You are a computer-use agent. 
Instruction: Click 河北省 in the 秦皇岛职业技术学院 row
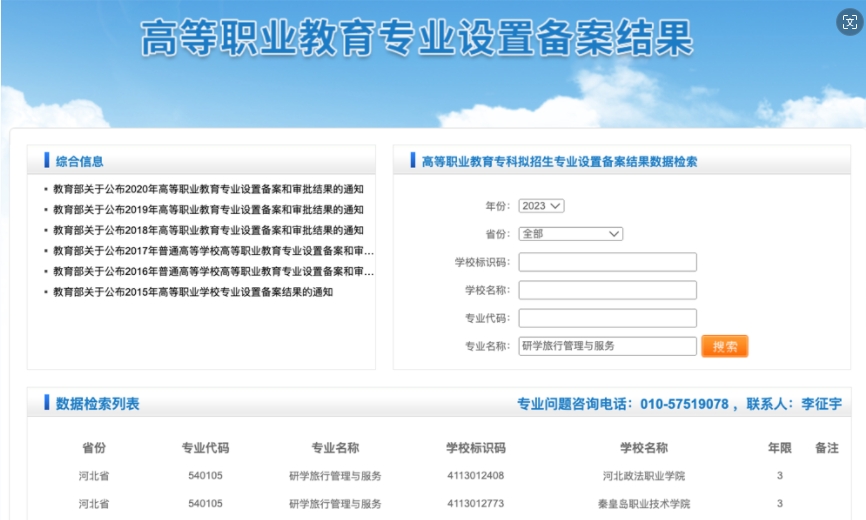pos(94,504)
